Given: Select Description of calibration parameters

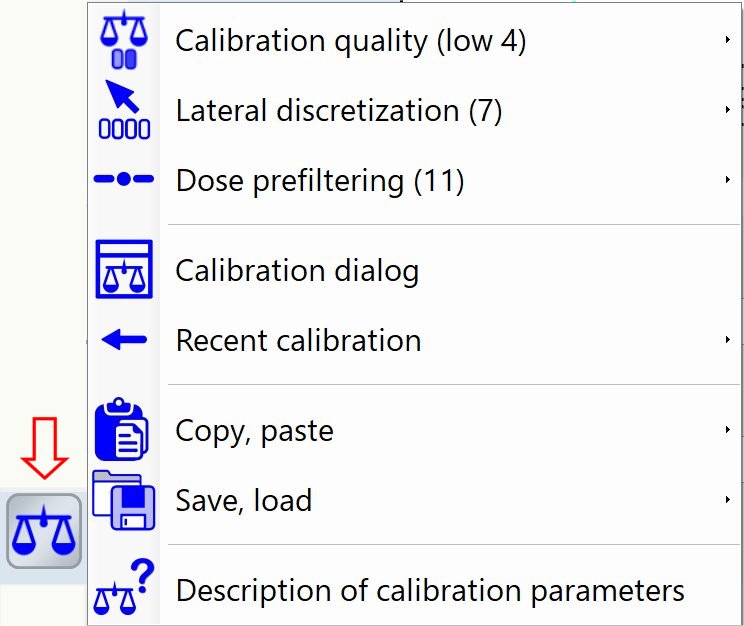Looking at the screenshot, I should (x=430, y=590).
